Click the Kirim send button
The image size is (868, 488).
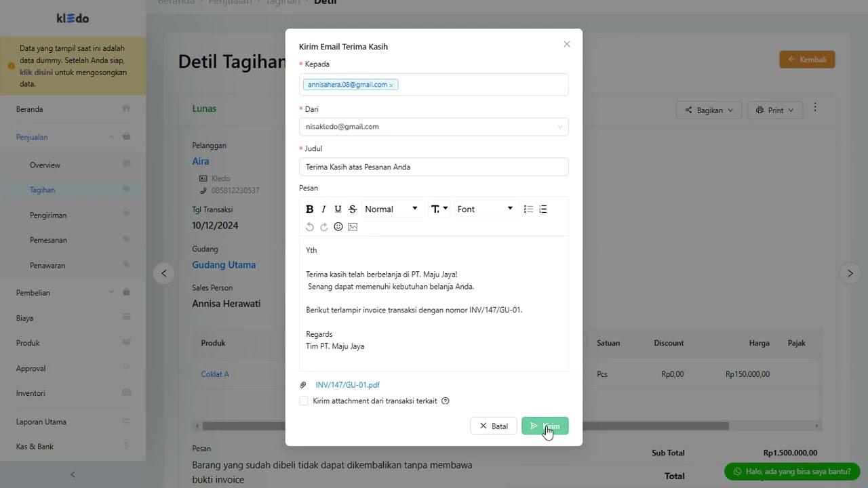point(545,426)
